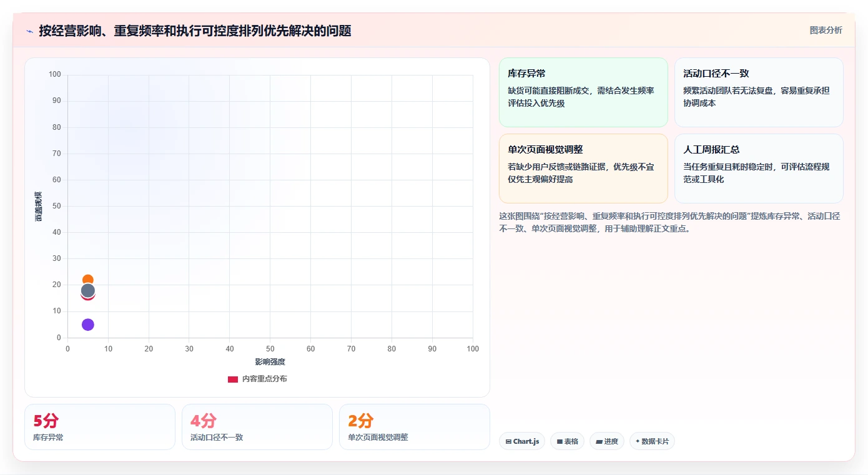Viewport: 868px width, 475px height.
Task: Click the 50 tick on the y-axis
Action: [x=57, y=206]
